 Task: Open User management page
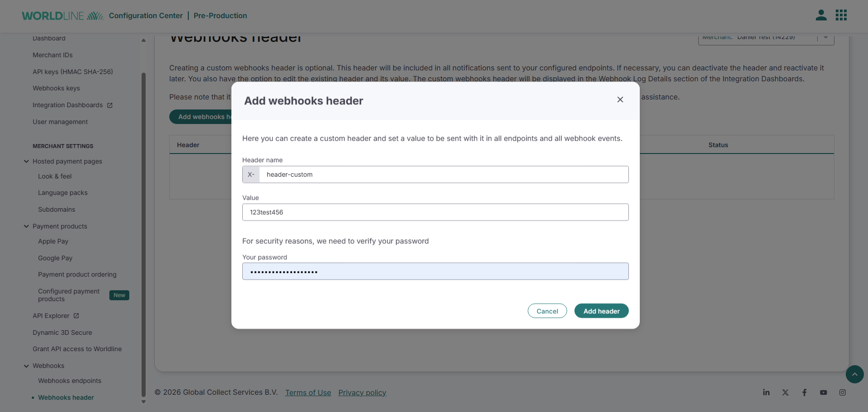pyautogui.click(x=60, y=122)
